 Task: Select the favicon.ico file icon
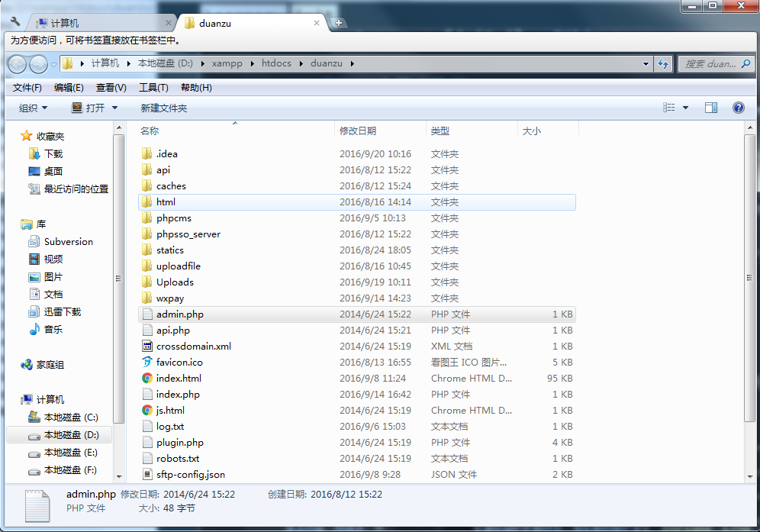pos(147,363)
